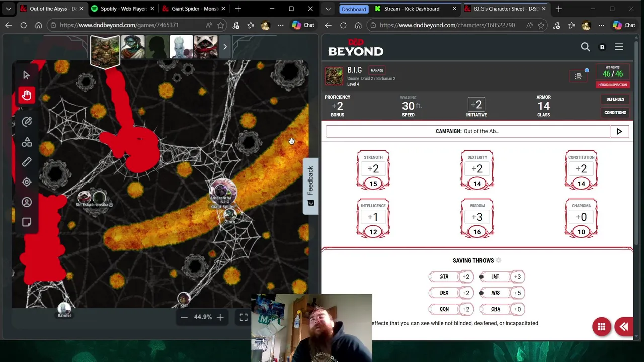Toggle fullscreen for the map
The width and height of the screenshot is (644, 362).
click(244, 317)
